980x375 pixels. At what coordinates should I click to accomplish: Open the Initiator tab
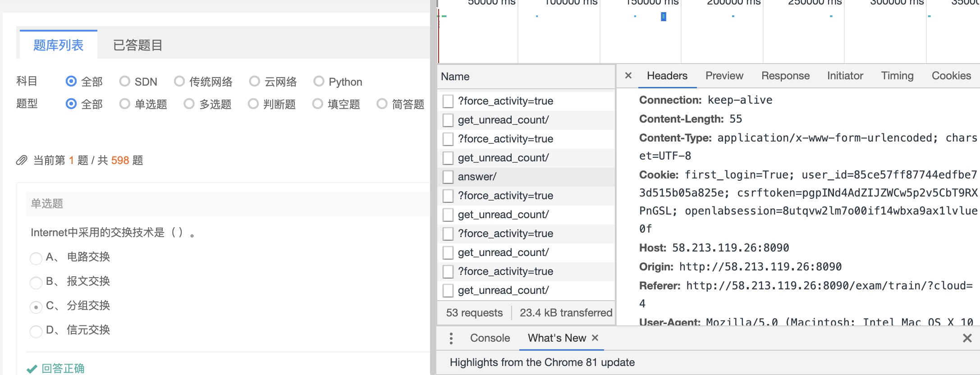(845, 76)
